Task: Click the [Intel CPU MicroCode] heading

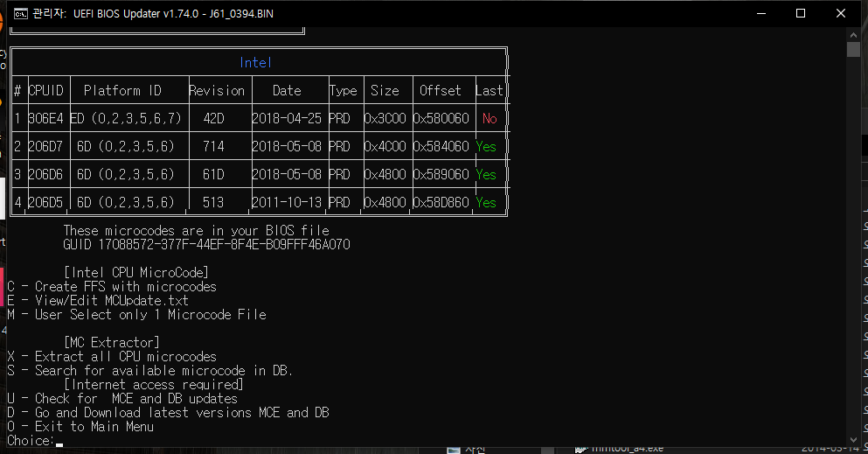Action: pyautogui.click(x=136, y=272)
